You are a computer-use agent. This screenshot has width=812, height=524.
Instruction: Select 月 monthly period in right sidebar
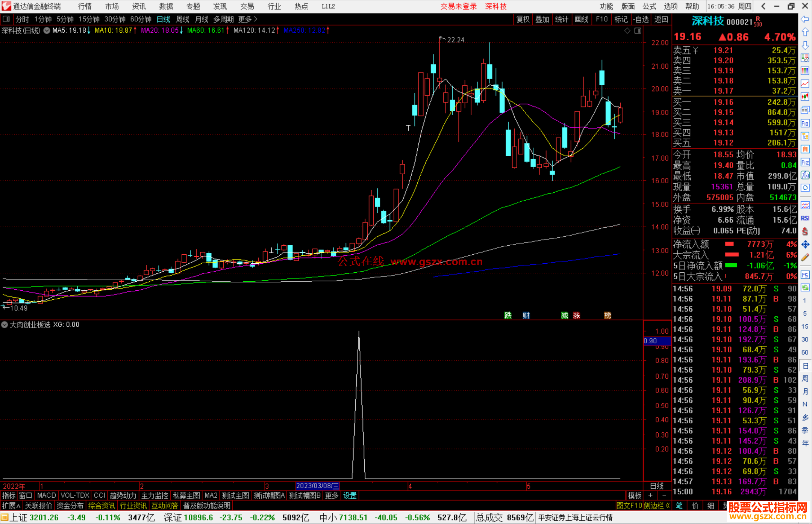tap(805, 391)
